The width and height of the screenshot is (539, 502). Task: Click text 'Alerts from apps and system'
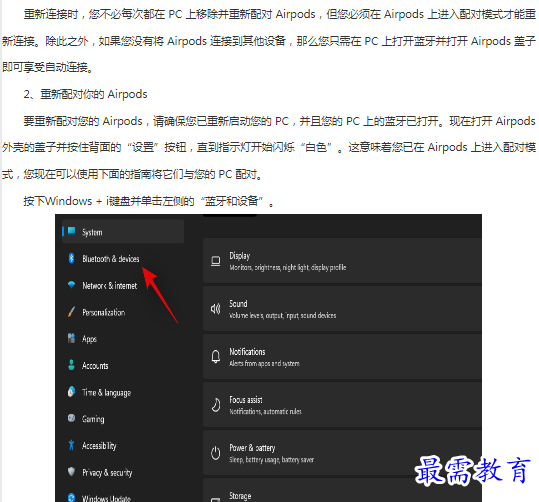coord(264,363)
